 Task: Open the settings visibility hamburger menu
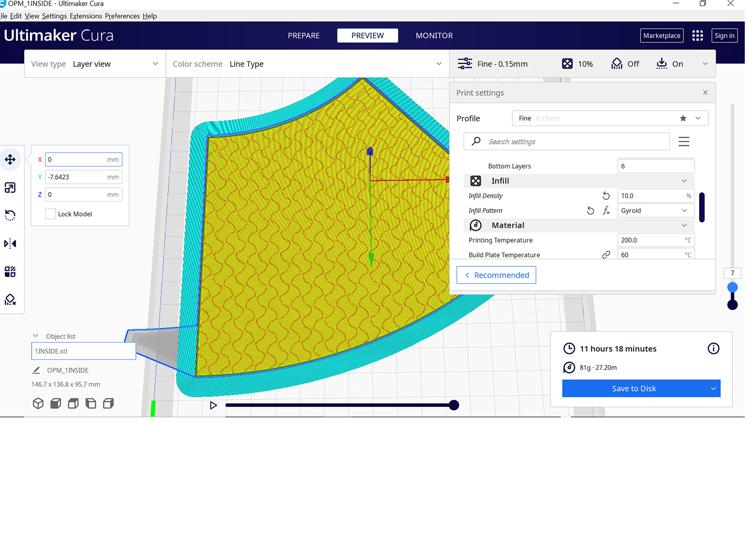(684, 142)
